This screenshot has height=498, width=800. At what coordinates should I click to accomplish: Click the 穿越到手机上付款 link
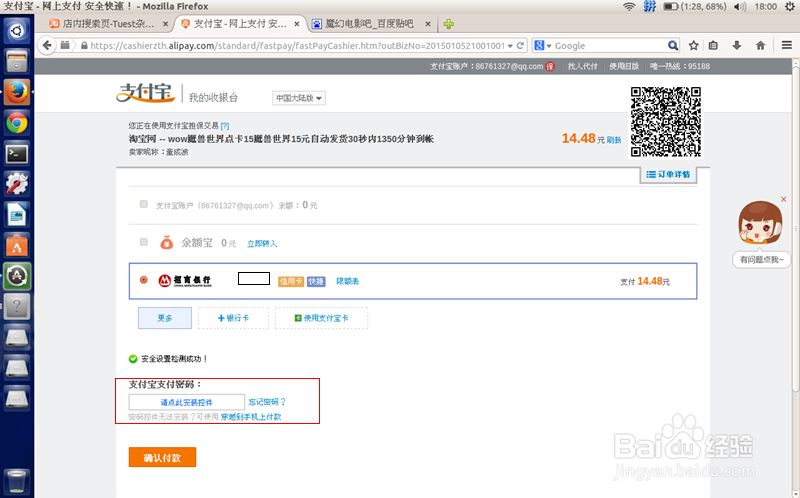251,417
